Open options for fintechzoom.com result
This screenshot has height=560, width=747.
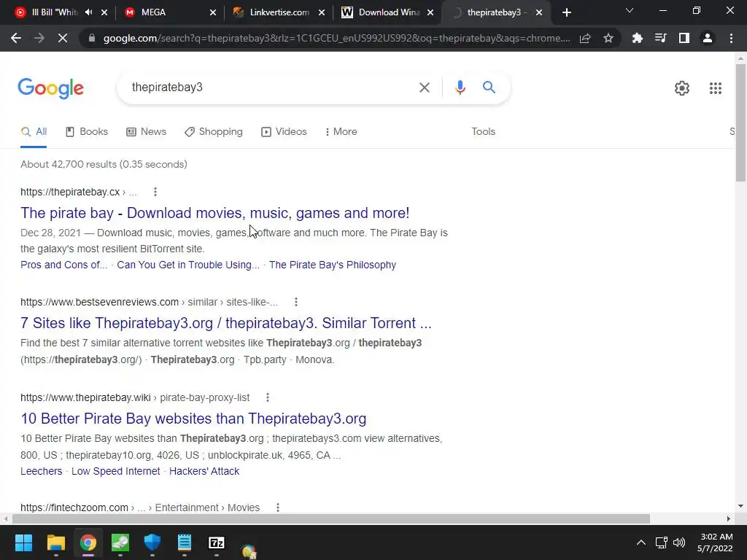277,507
